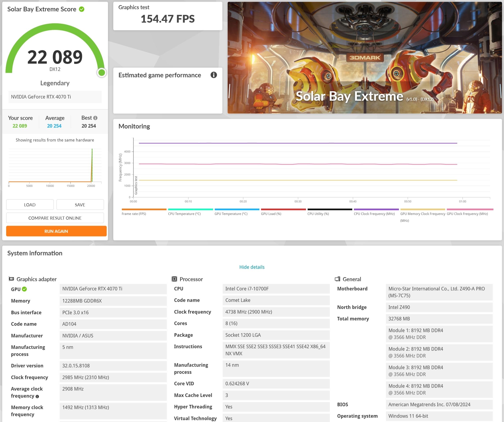Click the green check icon next to GPU

point(24,289)
